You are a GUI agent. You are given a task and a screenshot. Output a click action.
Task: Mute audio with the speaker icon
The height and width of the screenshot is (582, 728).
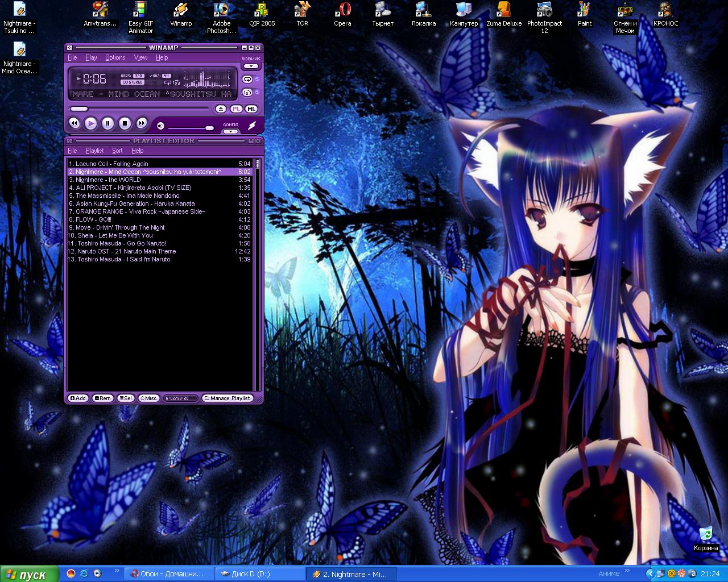[x=161, y=126]
